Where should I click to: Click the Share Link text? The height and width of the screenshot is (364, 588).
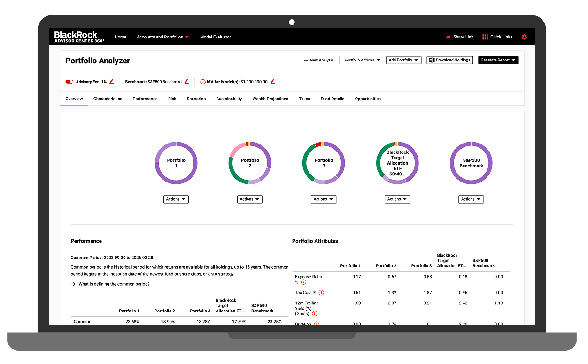pos(464,37)
